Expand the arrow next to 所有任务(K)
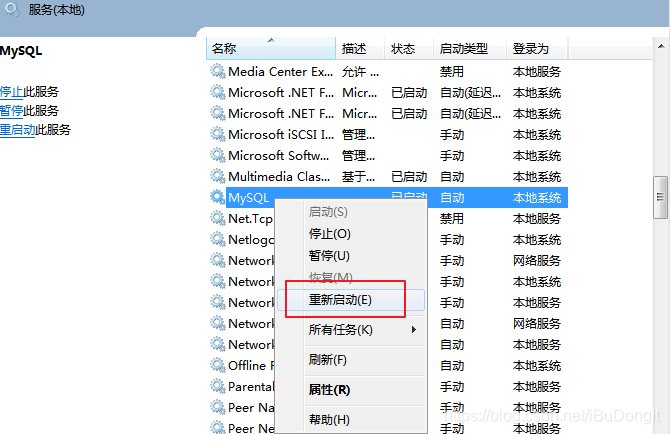 [414, 329]
